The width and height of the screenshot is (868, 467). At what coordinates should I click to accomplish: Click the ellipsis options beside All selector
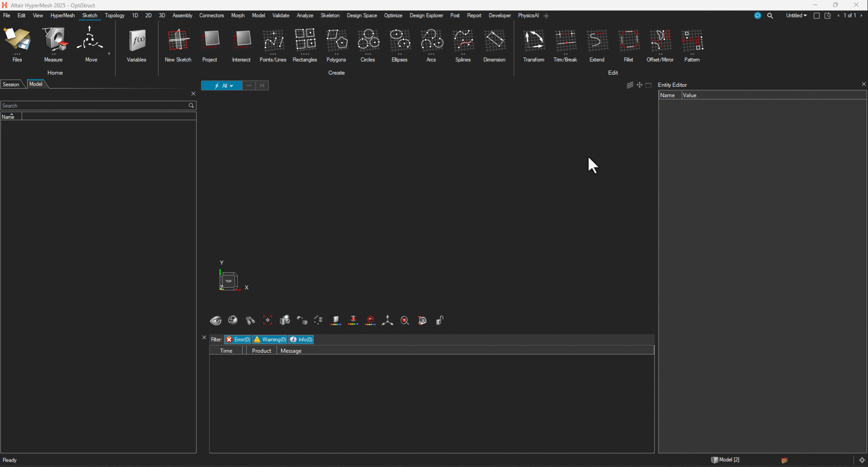249,85
